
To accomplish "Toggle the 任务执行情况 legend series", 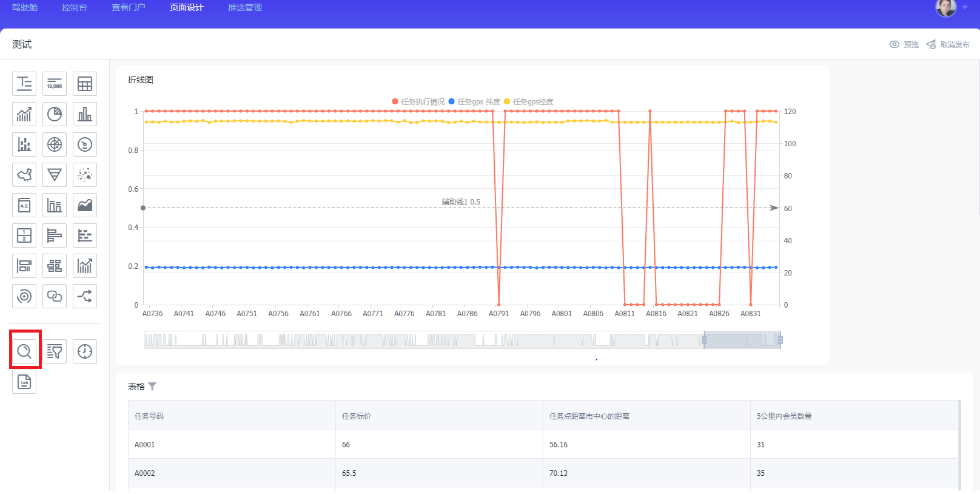I will [x=418, y=102].
